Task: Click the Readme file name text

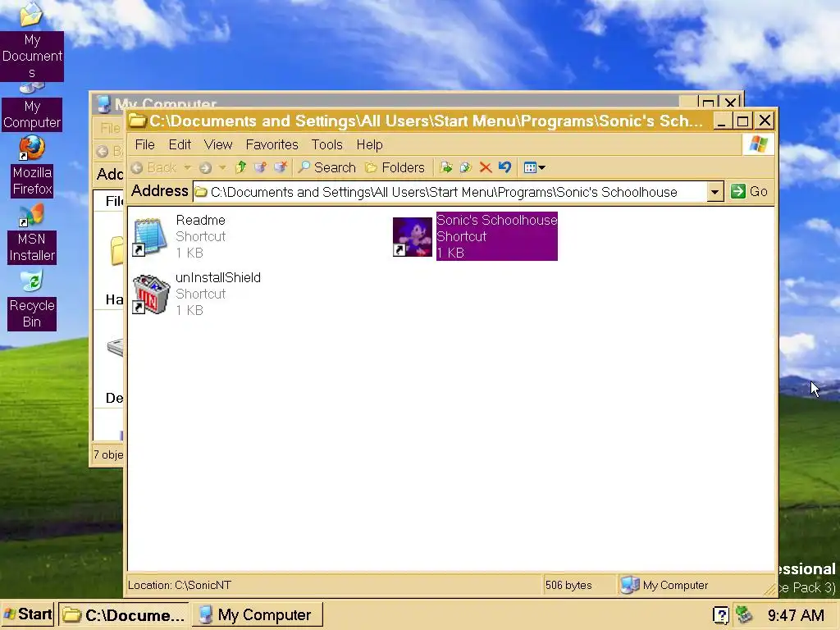Action: [x=200, y=220]
